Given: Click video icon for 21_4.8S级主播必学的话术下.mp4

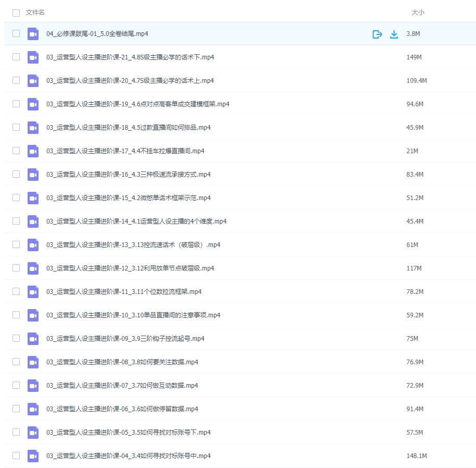Looking at the screenshot, I should pos(33,57).
